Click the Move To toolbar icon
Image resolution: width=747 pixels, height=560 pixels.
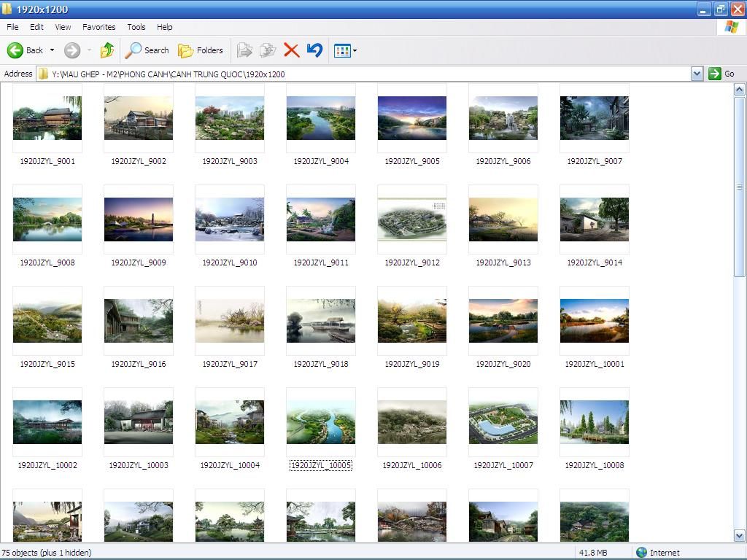click(244, 50)
